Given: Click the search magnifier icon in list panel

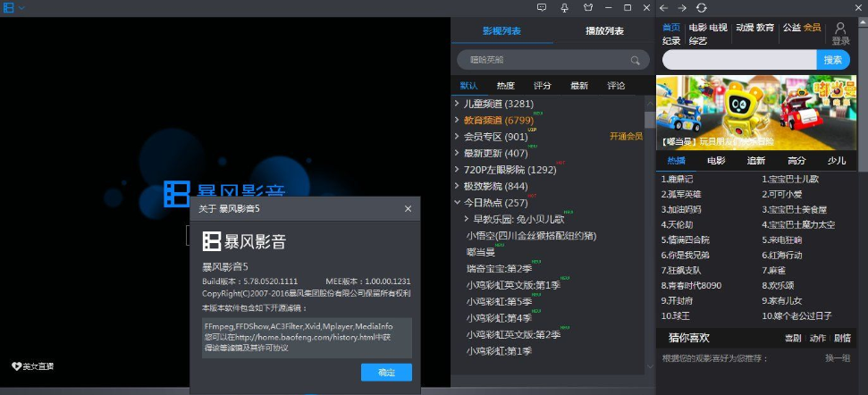Looking at the screenshot, I should click(x=635, y=60).
